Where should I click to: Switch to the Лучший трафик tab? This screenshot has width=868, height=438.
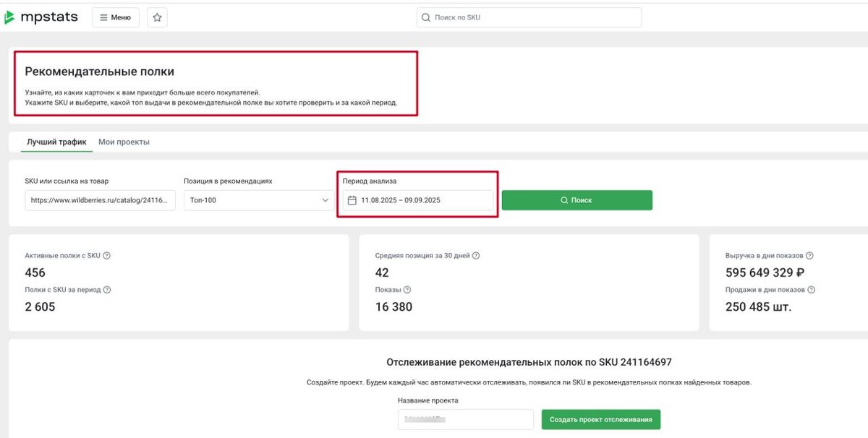pos(56,142)
